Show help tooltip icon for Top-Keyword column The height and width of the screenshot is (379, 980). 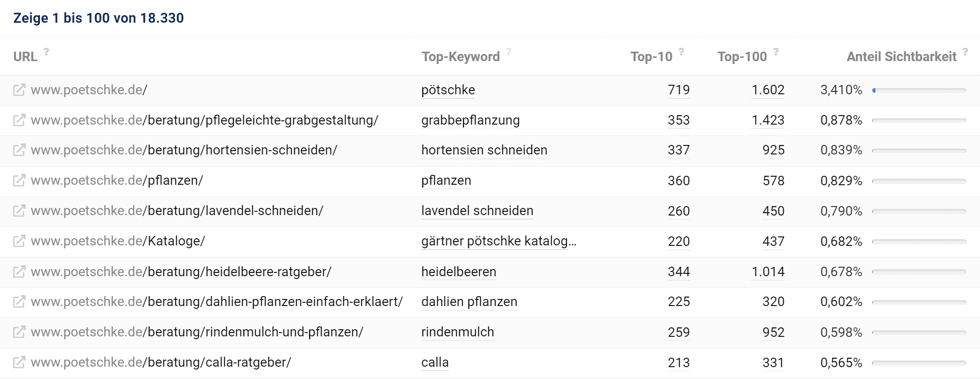tap(508, 52)
